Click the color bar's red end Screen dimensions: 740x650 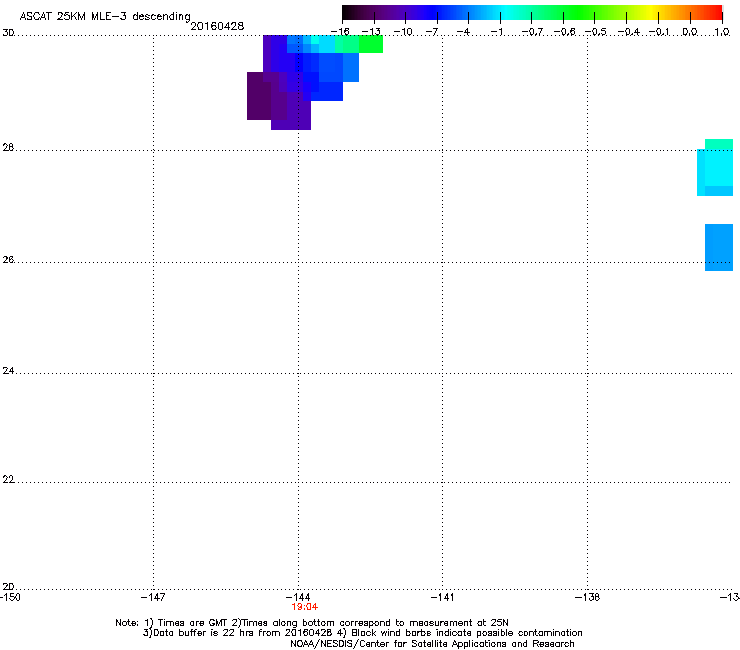pos(713,13)
